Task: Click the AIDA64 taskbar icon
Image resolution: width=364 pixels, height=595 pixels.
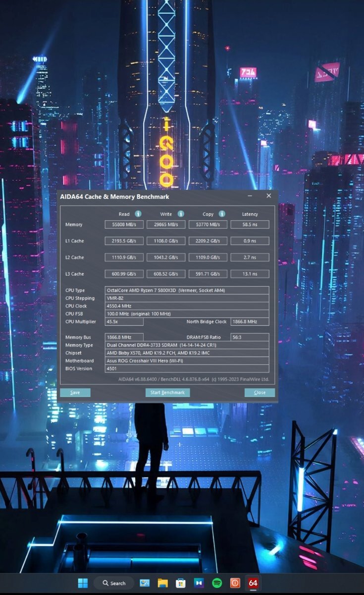Action: point(253,583)
